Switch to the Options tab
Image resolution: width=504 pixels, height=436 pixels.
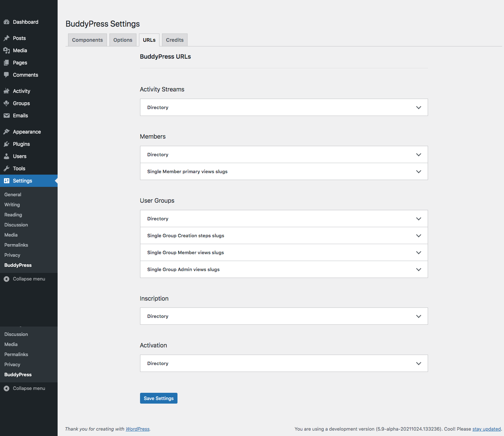click(123, 40)
